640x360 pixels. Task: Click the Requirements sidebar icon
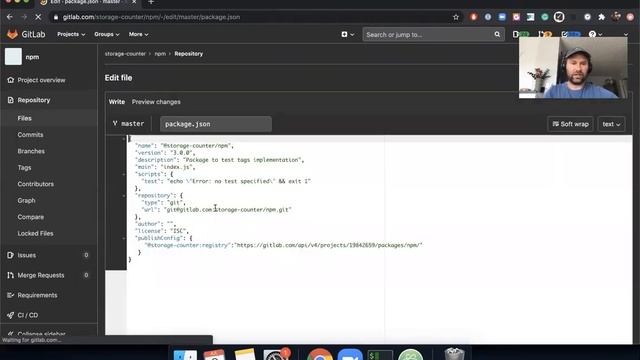(x=11, y=295)
